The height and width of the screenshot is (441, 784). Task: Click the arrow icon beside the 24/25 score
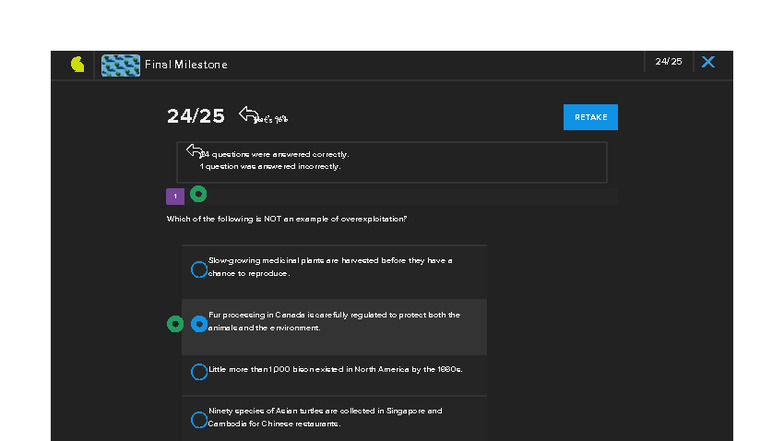pyautogui.click(x=249, y=115)
